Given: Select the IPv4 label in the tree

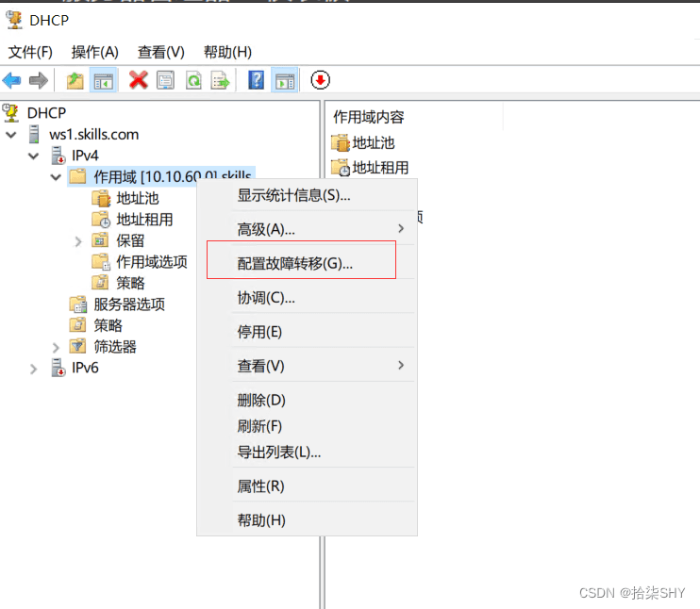Looking at the screenshot, I should 85,156.
